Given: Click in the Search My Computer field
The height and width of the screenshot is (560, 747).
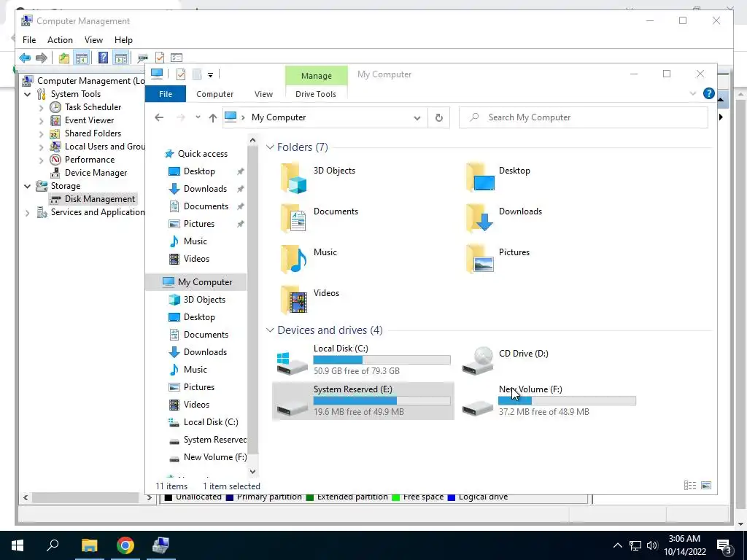Looking at the screenshot, I should 583,117.
